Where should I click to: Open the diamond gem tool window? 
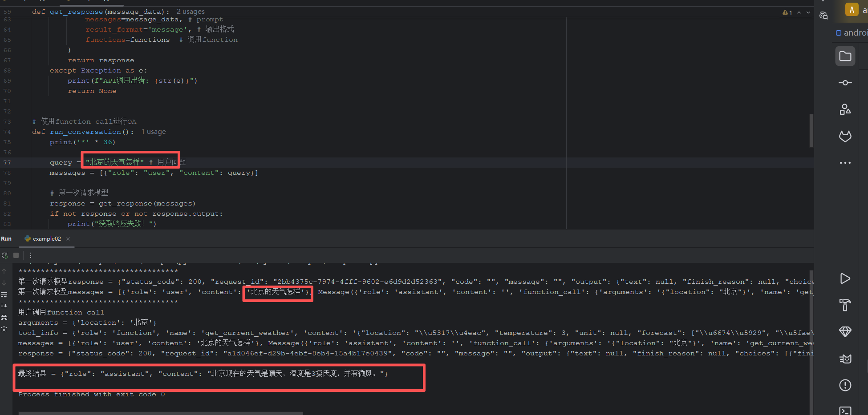(845, 332)
